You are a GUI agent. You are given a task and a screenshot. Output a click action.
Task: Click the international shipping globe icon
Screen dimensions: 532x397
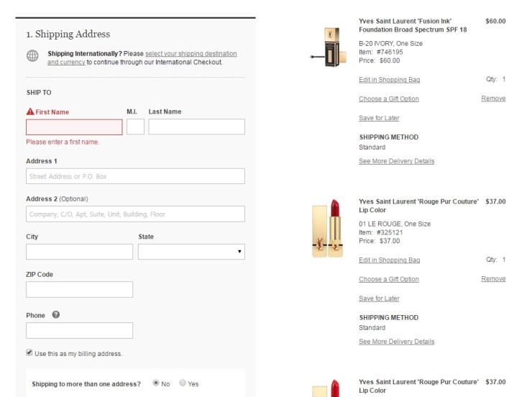(32, 55)
